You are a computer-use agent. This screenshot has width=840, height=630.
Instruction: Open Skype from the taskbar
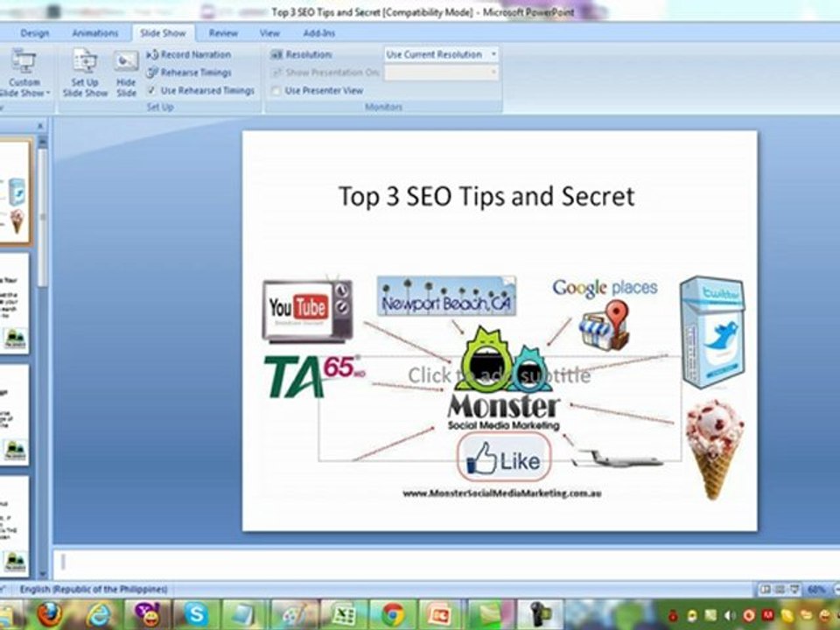tap(196, 614)
